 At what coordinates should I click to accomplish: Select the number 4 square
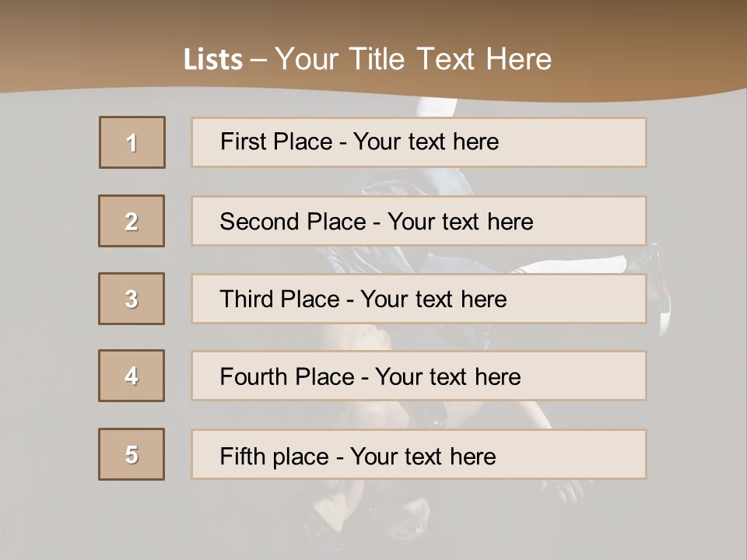tap(132, 376)
